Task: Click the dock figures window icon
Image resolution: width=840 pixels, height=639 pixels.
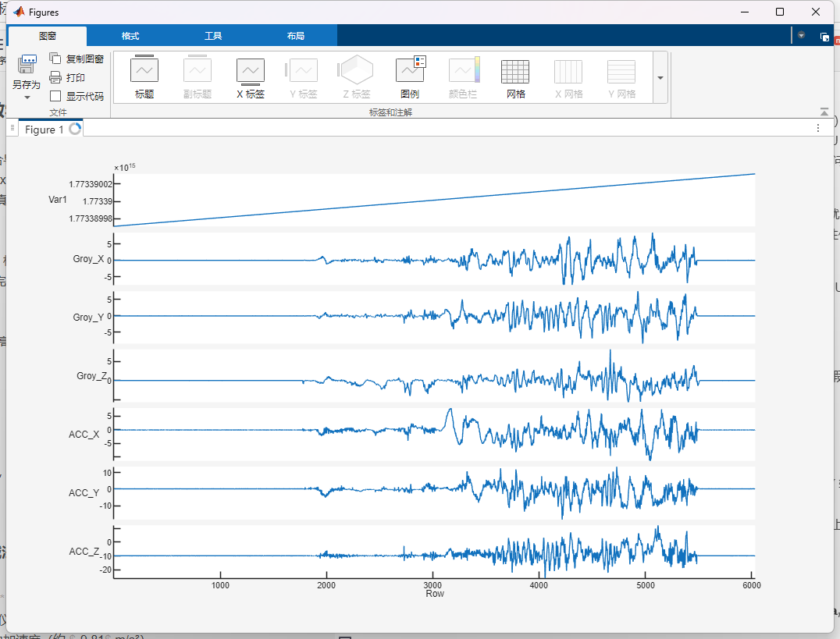Action: point(824,37)
